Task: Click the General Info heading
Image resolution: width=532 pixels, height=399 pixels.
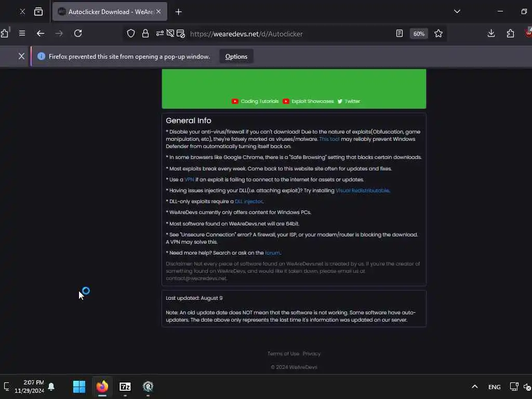Action: [188, 121]
